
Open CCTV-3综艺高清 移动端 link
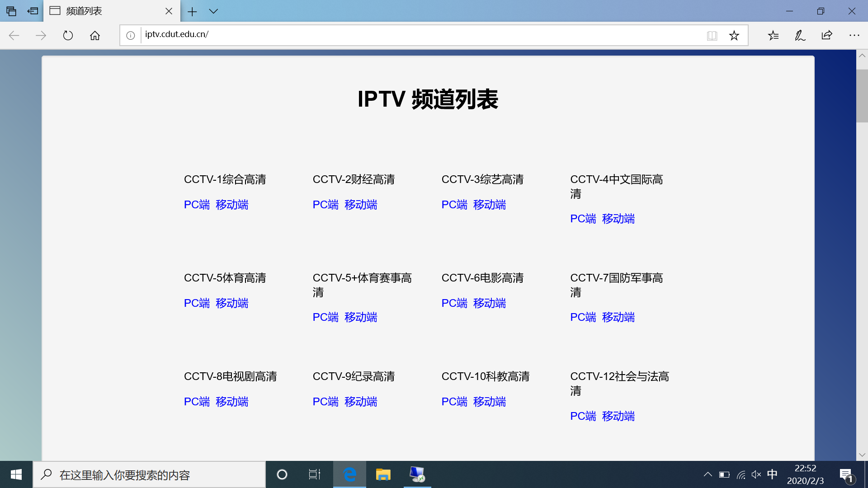click(490, 205)
